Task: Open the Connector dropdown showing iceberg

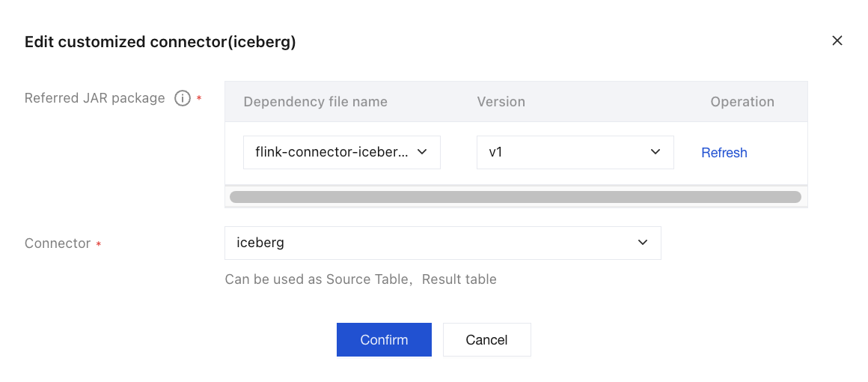Action: coord(443,243)
